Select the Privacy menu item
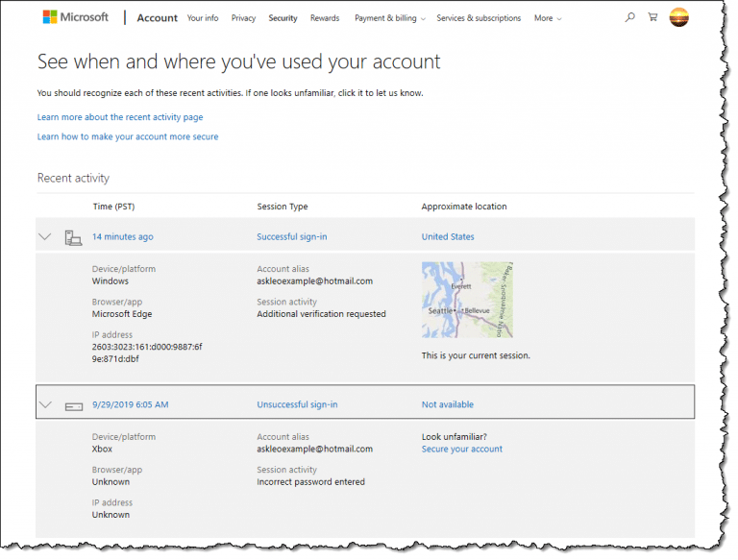This screenshot has height=560, width=738. (243, 18)
